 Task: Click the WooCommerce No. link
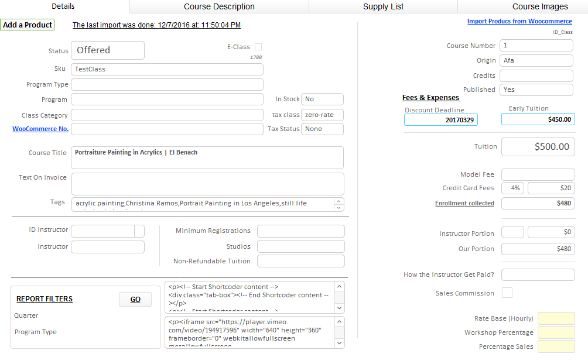(x=40, y=129)
